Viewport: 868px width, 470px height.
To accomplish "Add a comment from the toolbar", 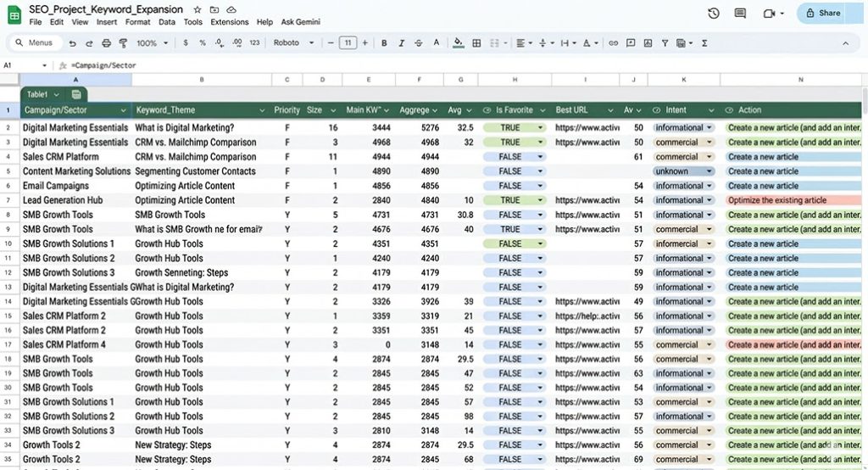I will pyautogui.click(x=631, y=42).
